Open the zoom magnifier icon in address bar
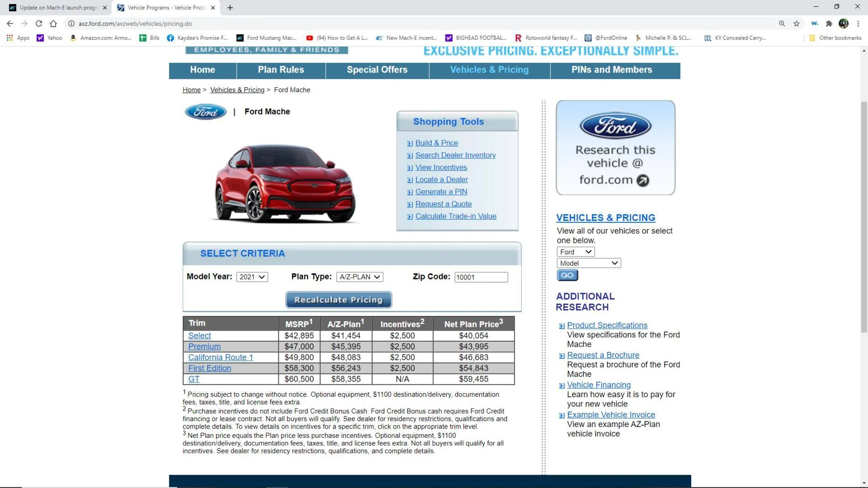The width and height of the screenshot is (868, 488). [x=782, y=24]
